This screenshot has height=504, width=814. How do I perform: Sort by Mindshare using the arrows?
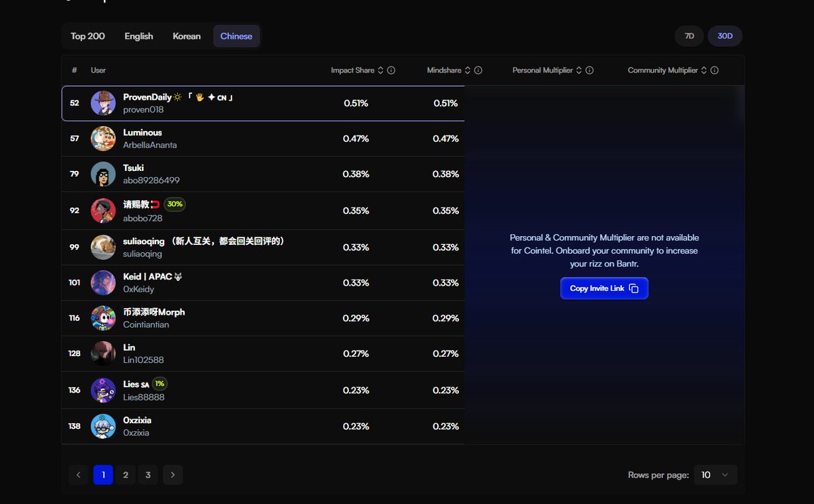click(x=467, y=71)
